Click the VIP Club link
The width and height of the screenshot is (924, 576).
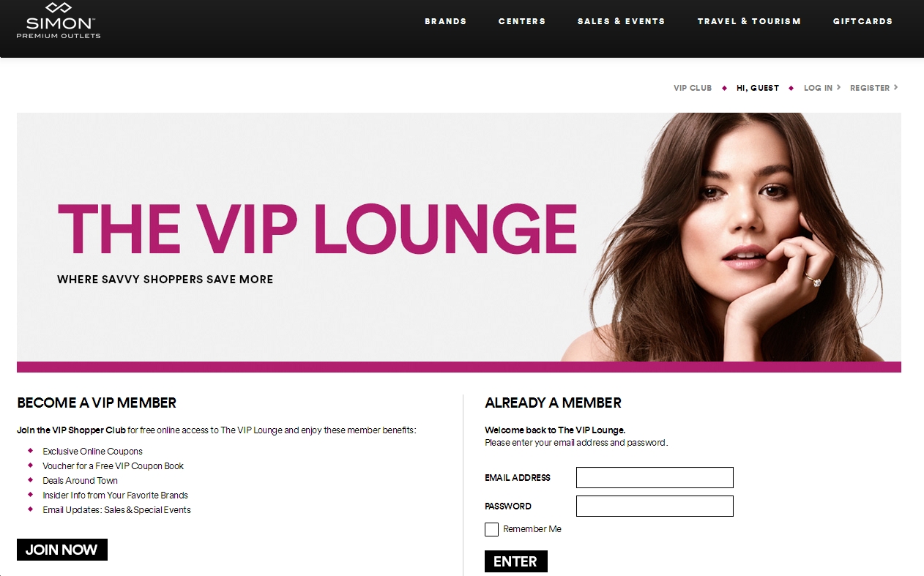click(x=693, y=88)
